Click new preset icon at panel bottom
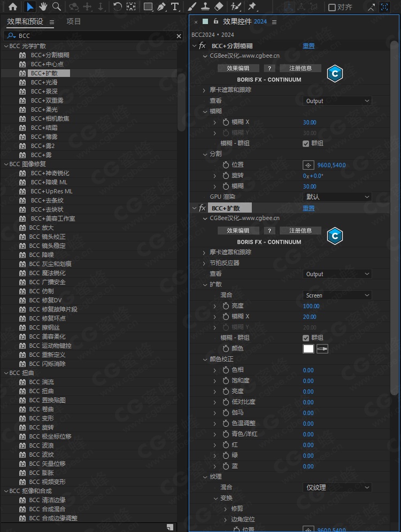Screen dimensions: 401x532 coord(170,527)
